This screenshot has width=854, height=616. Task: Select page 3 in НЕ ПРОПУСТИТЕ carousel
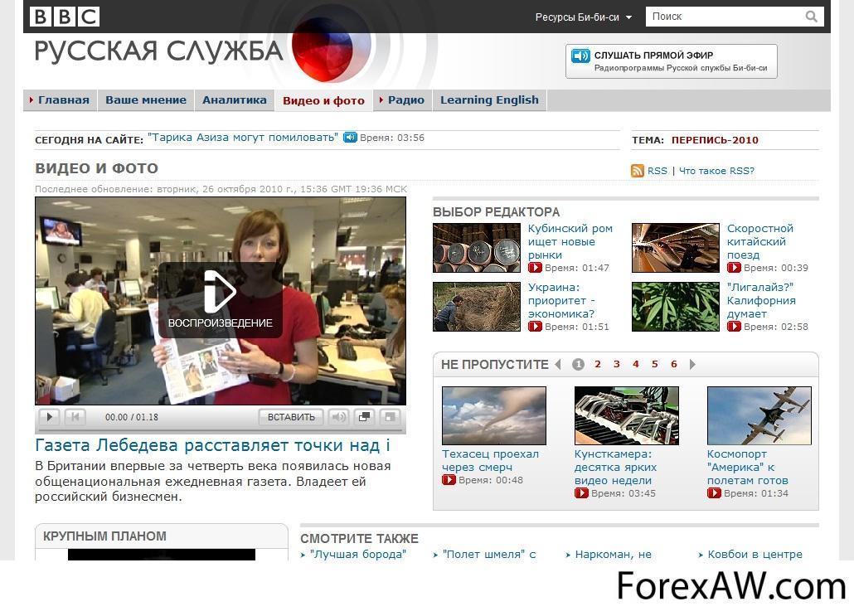pos(617,364)
